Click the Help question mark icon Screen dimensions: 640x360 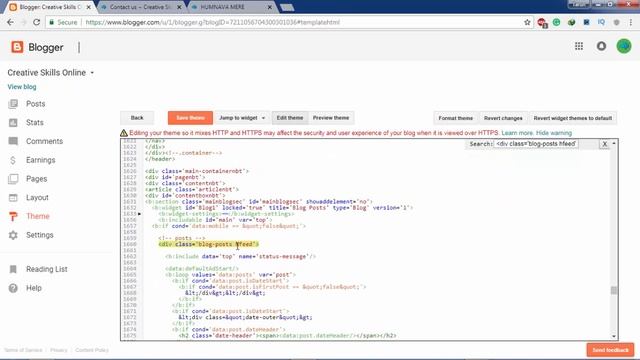(13, 288)
